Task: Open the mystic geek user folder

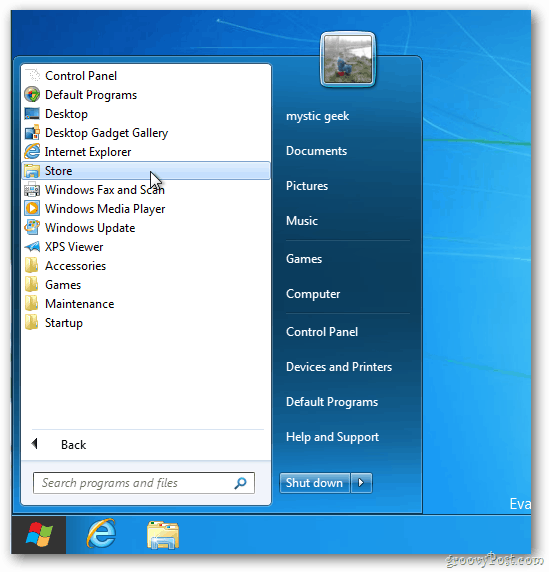Action: point(317,116)
